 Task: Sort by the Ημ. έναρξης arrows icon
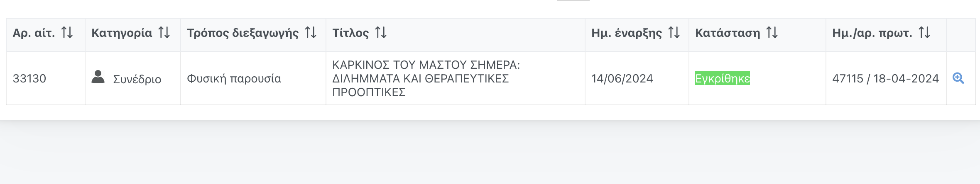click(x=674, y=32)
